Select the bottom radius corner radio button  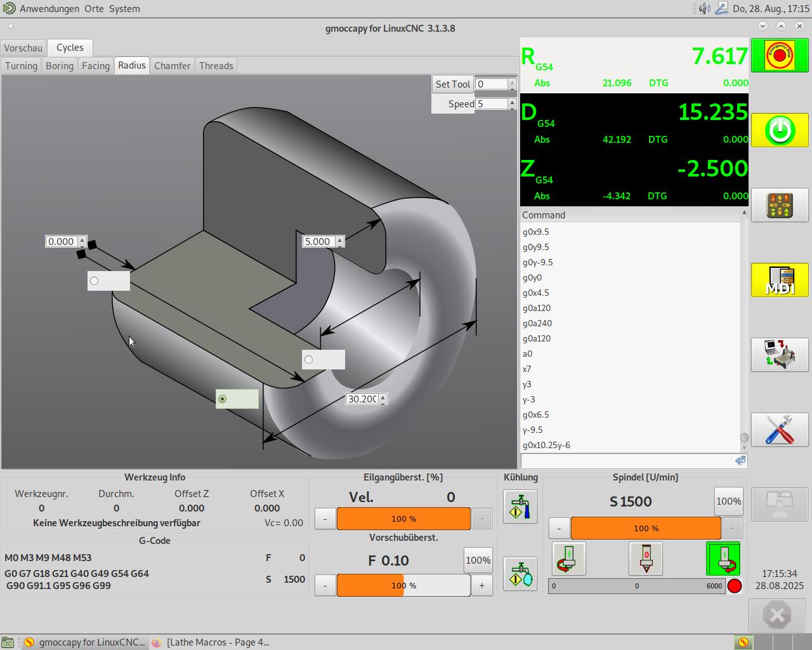click(x=222, y=399)
